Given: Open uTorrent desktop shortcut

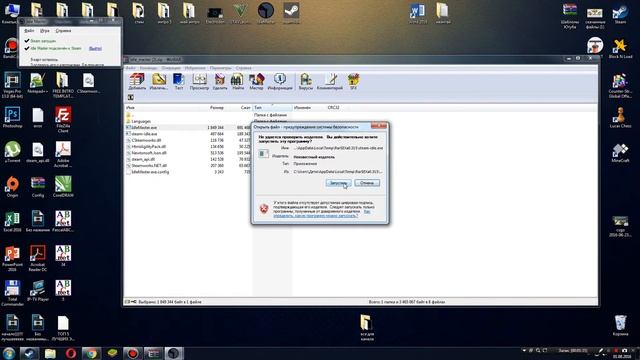Looking at the screenshot, I should [x=12, y=152].
